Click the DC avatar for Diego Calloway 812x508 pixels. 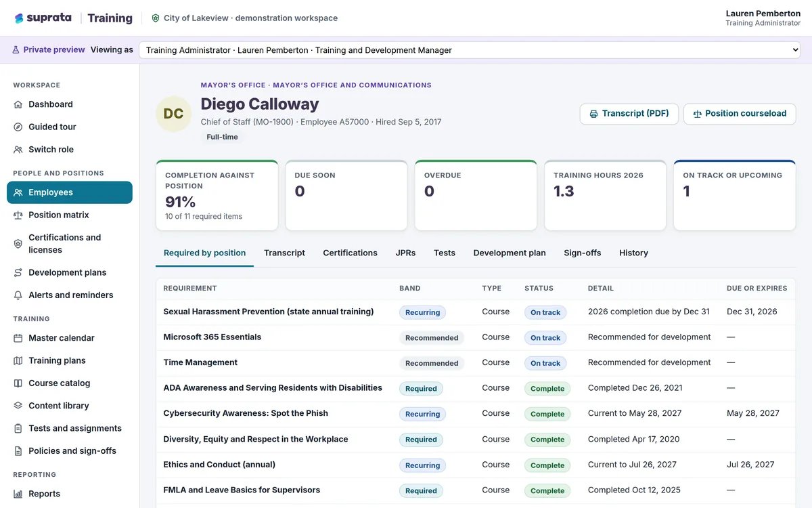[x=173, y=114]
